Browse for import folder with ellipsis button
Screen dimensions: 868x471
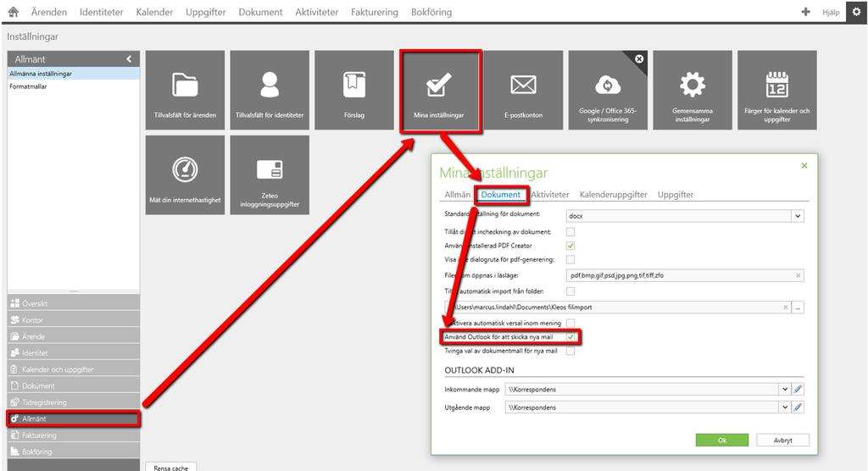798,308
